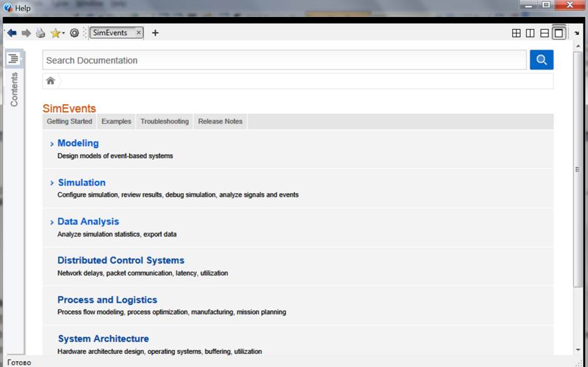Open the Release Notes tab
The width and height of the screenshot is (588, 367).
[x=220, y=122]
